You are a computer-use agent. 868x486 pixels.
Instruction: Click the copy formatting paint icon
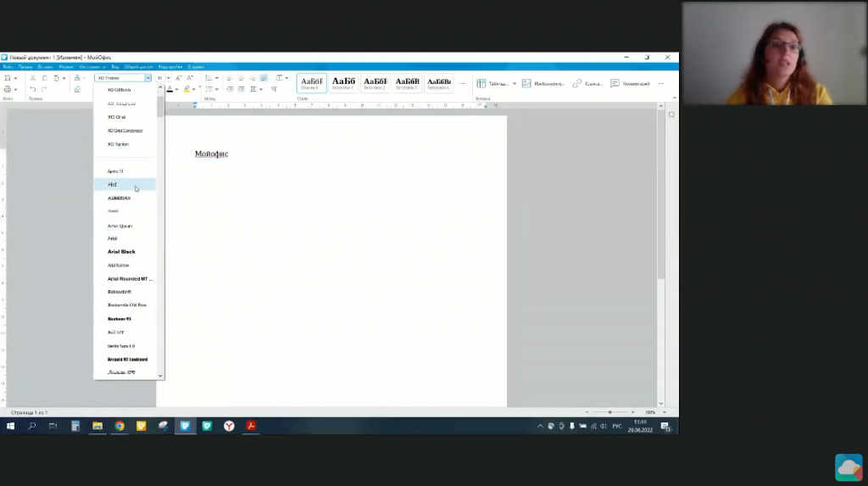(77, 78)
